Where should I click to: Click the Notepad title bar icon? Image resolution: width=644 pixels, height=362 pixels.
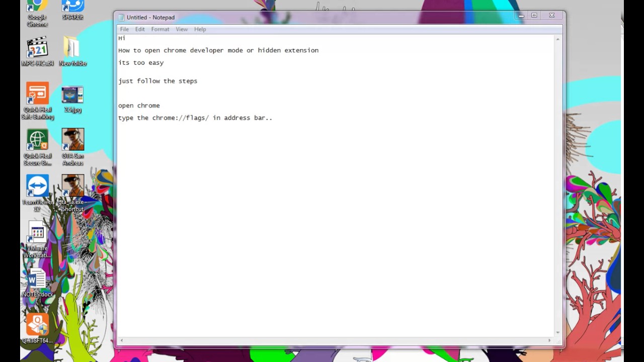tap(121, 17)
